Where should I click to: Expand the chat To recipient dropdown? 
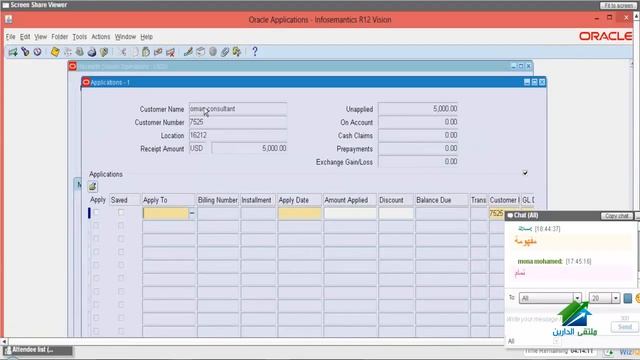(x=577, y=298)
